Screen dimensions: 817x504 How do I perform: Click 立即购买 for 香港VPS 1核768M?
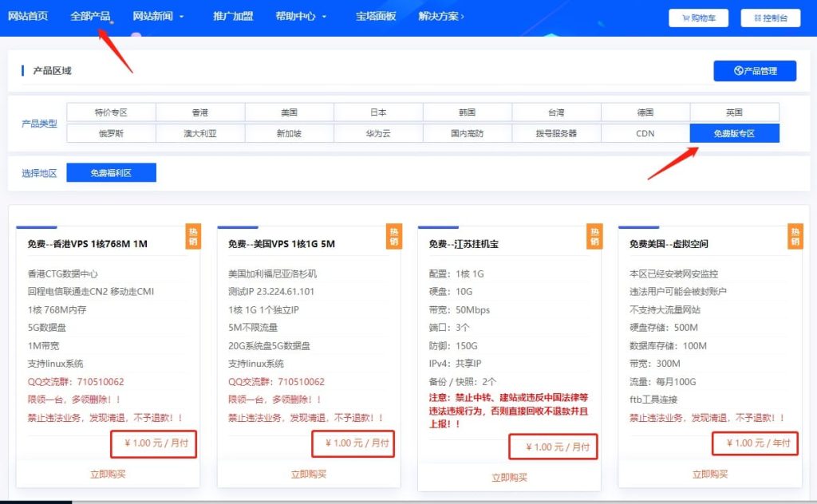click(x=108, y=474)
